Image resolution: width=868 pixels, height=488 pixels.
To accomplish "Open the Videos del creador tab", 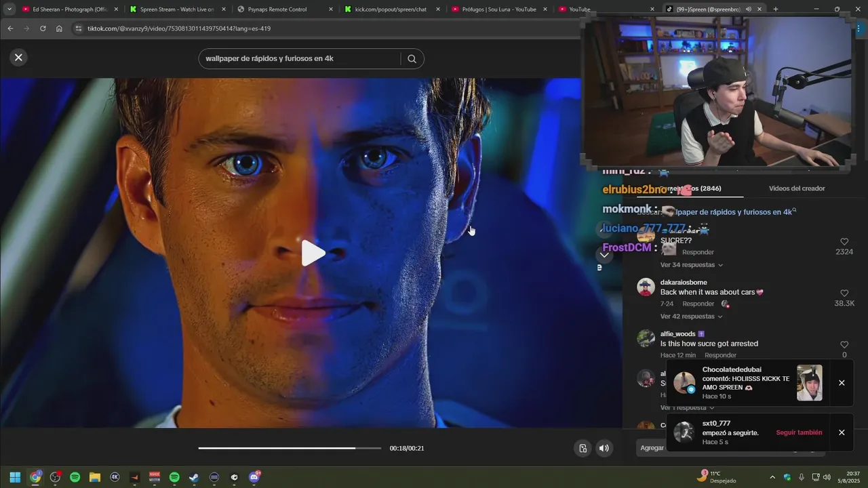I will [797, 188].
